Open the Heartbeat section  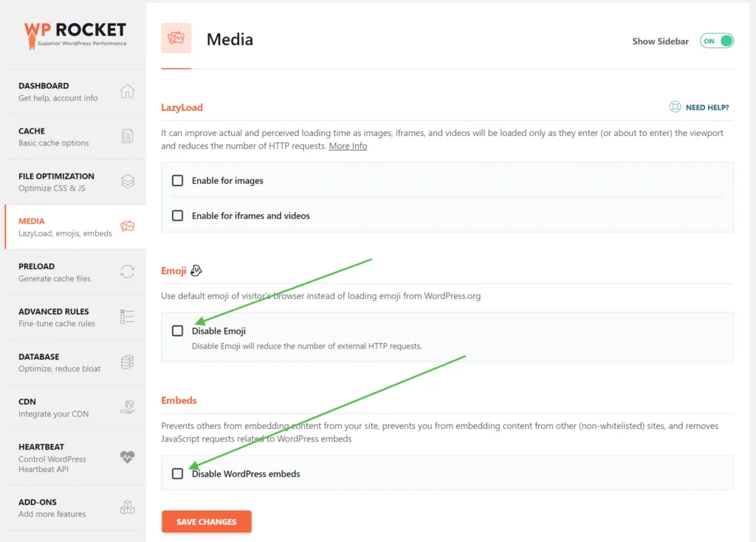76,458
